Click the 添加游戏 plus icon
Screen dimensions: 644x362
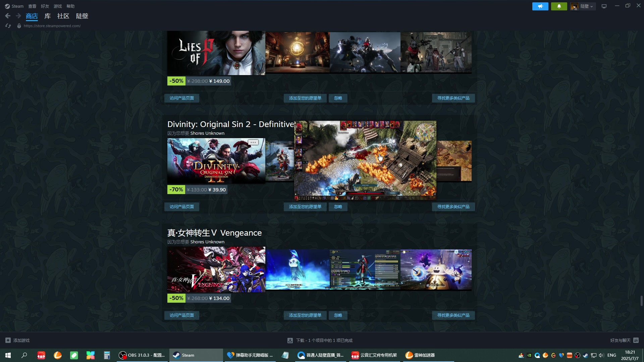(8, 340)
